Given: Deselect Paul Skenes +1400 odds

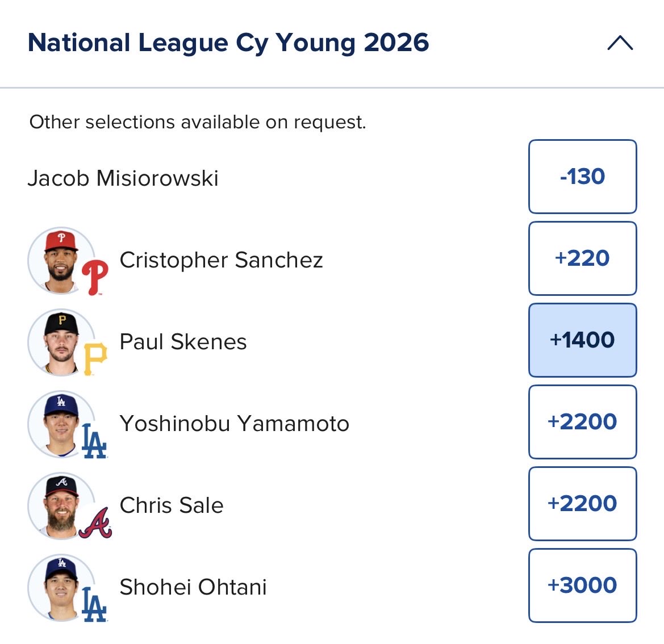Looking at the screenshot, I should click(582, 340).
